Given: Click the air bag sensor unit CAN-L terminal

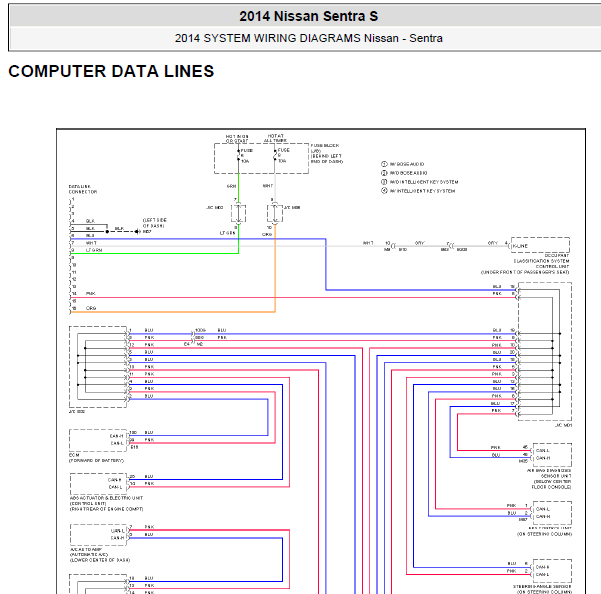Looking at the screenshot, I should (543, 451).
